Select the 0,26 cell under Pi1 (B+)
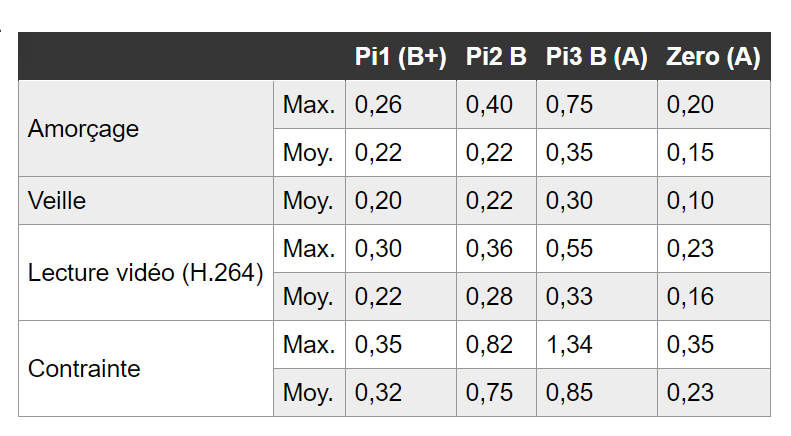The image size is (791, 436). click(379, 105)
